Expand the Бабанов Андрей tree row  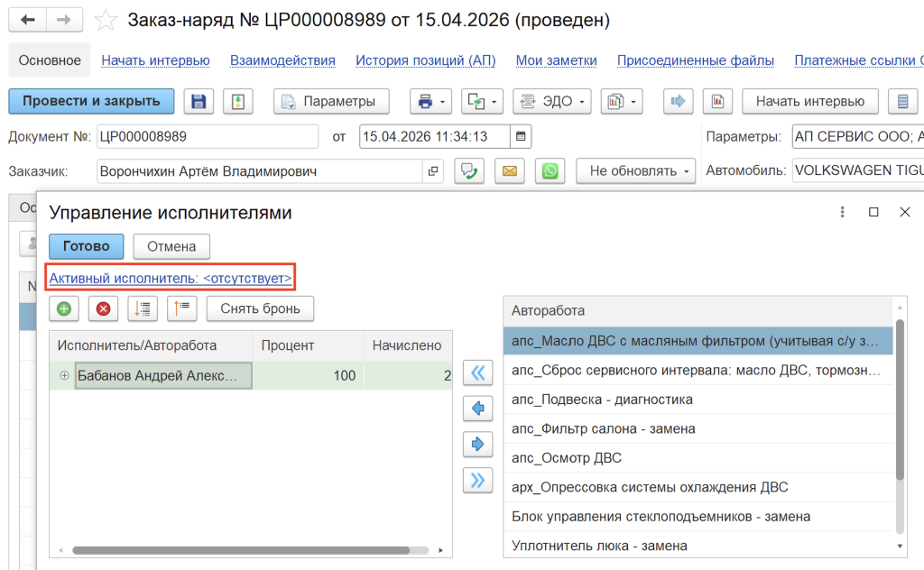64,376
